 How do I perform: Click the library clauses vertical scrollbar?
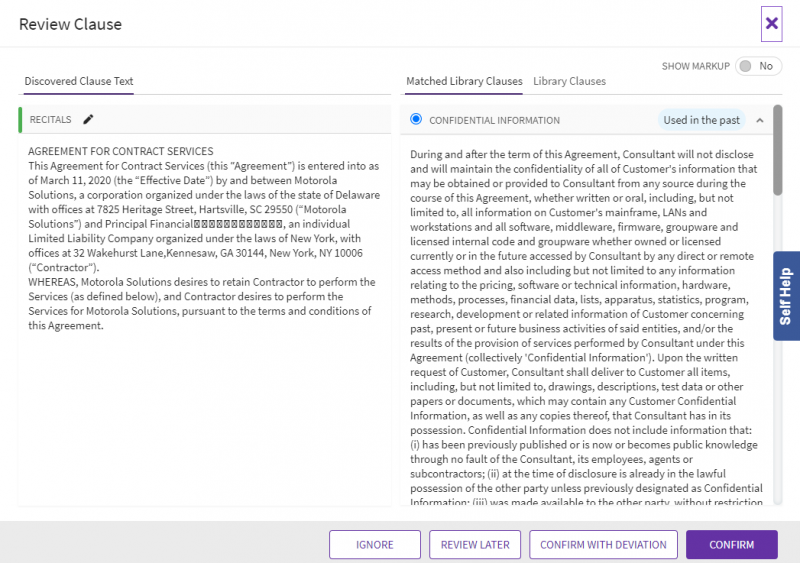778,150
